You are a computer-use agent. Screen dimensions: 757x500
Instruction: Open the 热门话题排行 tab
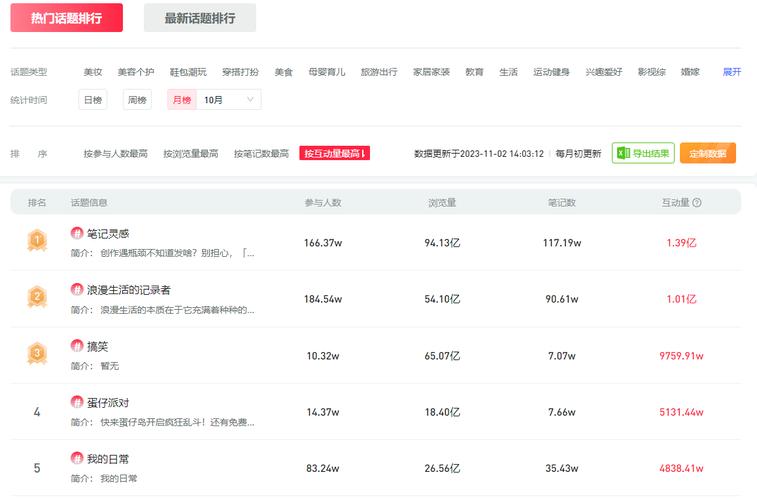[x=67, y=18]
